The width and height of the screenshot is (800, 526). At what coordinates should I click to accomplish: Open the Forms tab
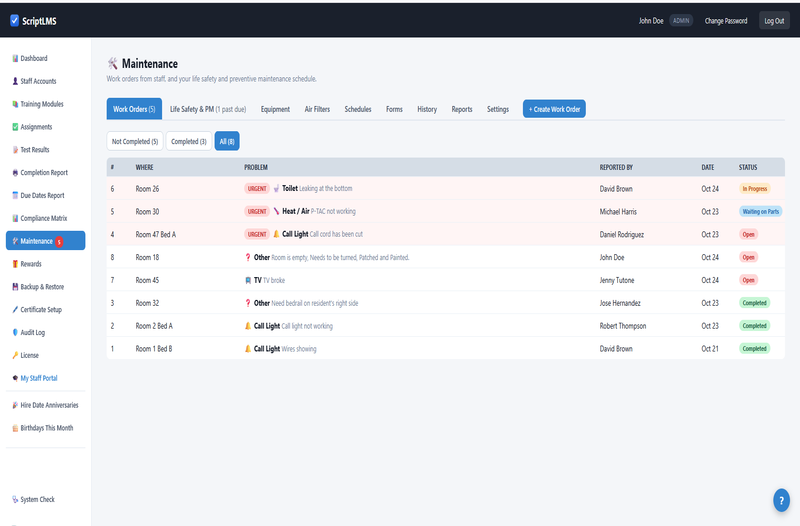click(394, 109)
